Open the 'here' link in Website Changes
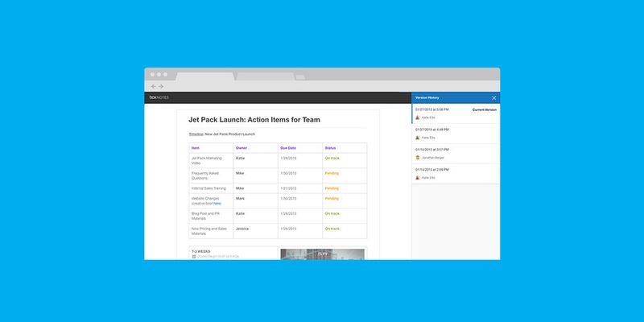644x322 pixels. click(217, 204)
